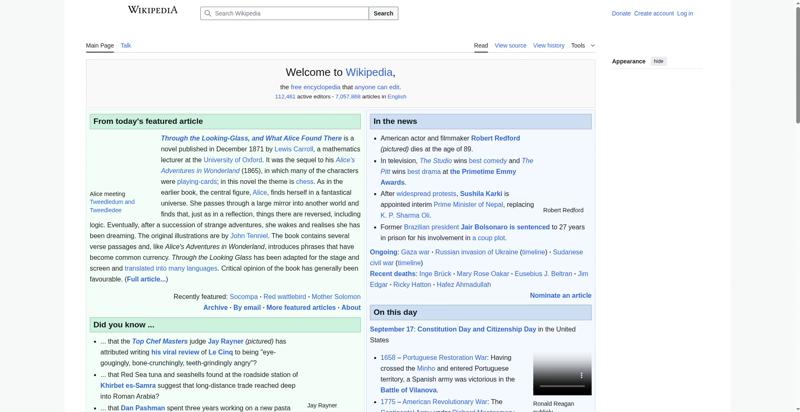Screen dimensions: 800x412
Task: Click Create account link
Action: tap(654, 14)
